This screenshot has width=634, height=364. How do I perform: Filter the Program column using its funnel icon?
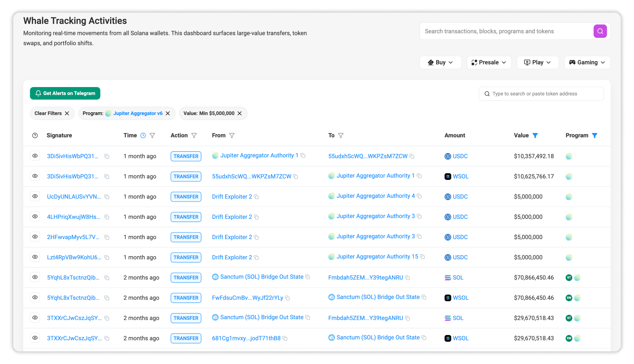595,135
